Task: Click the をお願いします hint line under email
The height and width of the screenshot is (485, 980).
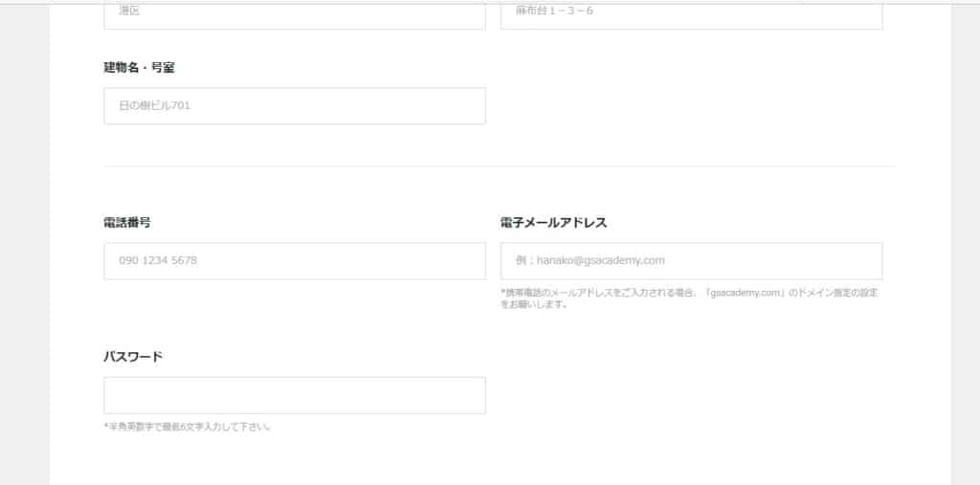Action: (534, 305)
